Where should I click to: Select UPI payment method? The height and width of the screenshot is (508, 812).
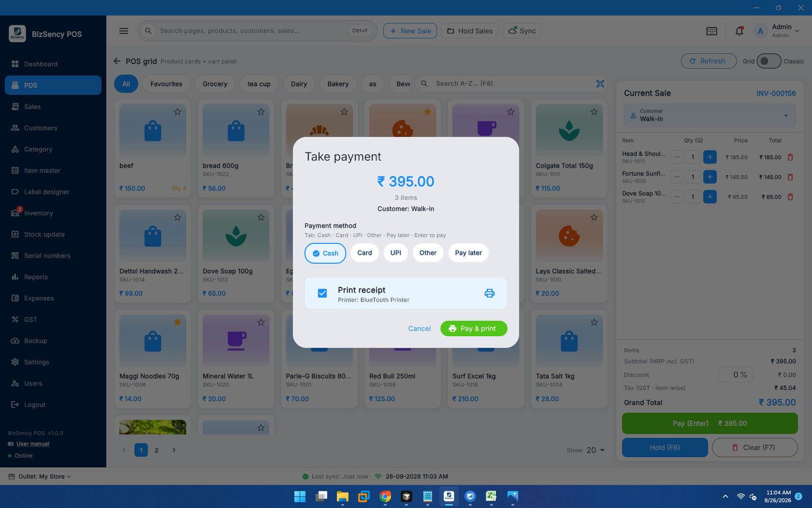(396, 253)
